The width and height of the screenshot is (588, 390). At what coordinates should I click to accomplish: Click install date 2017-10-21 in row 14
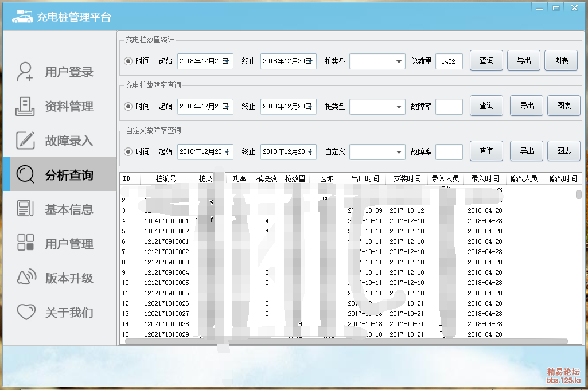407,324
